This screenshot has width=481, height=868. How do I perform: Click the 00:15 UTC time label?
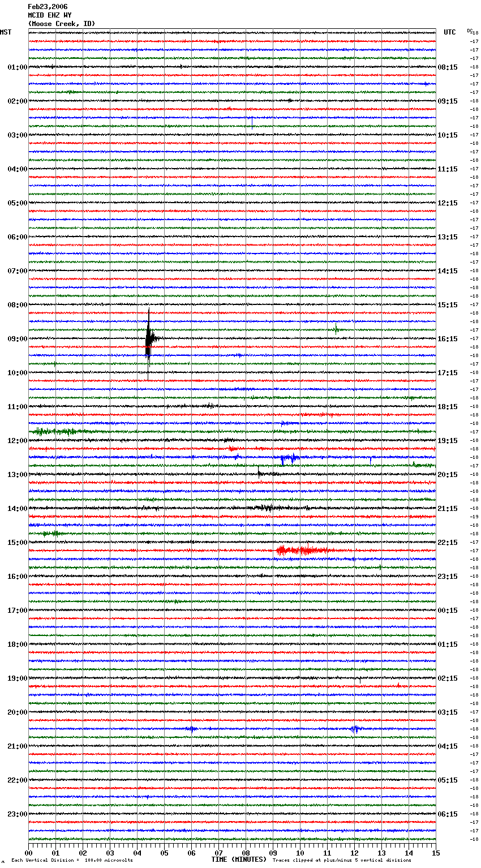pyautogui.click(x=448, y=611)
